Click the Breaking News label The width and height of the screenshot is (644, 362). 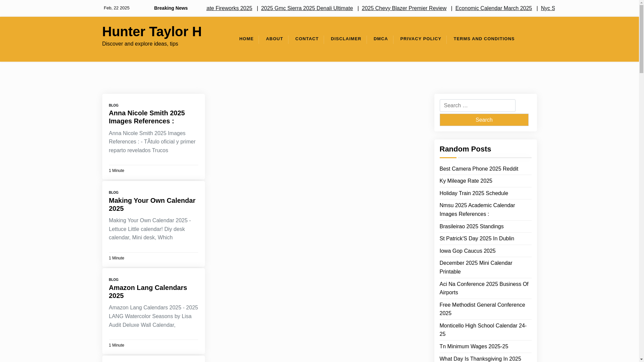tap(171, 8)
